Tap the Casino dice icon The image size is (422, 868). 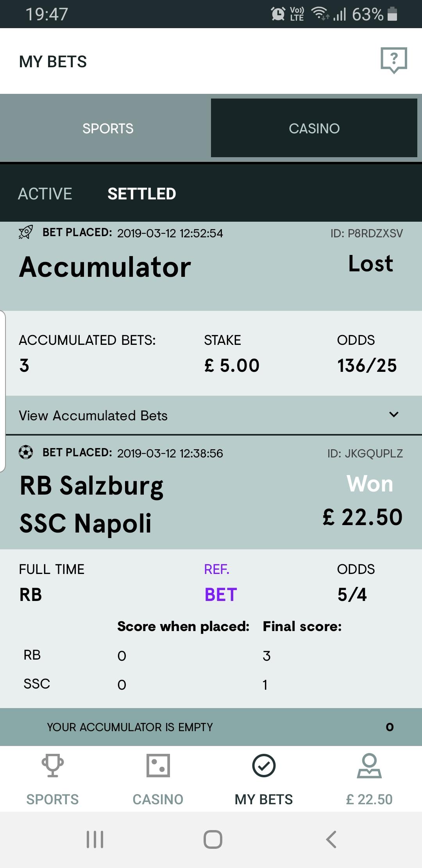(x=158, y=765)
